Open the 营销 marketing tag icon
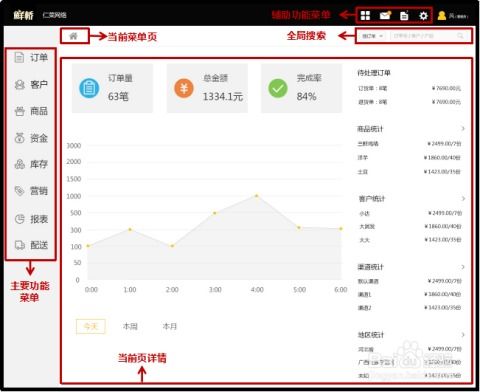 (x=19, y=191)
